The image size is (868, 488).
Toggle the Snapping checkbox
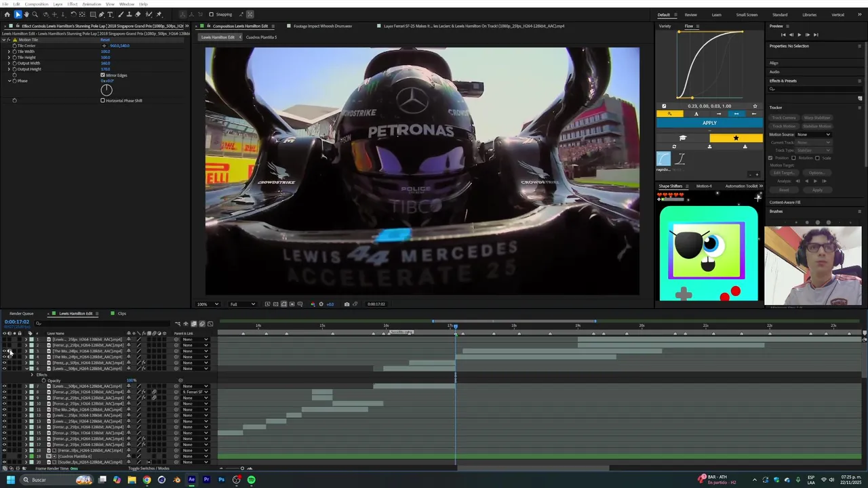[x=211, y=14]
